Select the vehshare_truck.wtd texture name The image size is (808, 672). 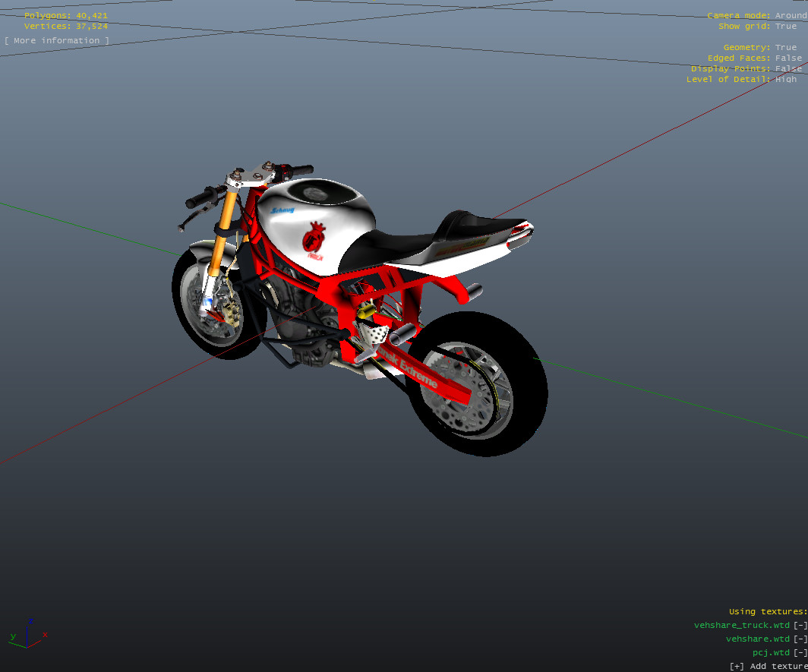(x=741, y=625)
